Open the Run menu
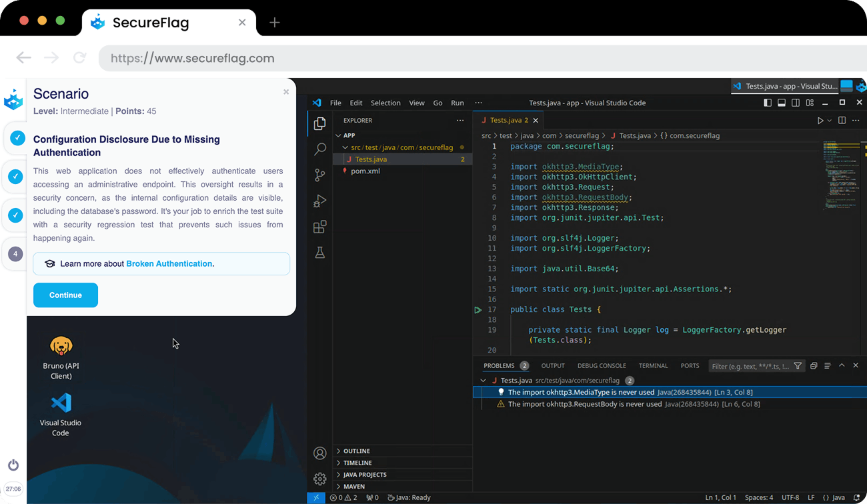The height and width of the screenshot is (504, 867). (457, 103)
